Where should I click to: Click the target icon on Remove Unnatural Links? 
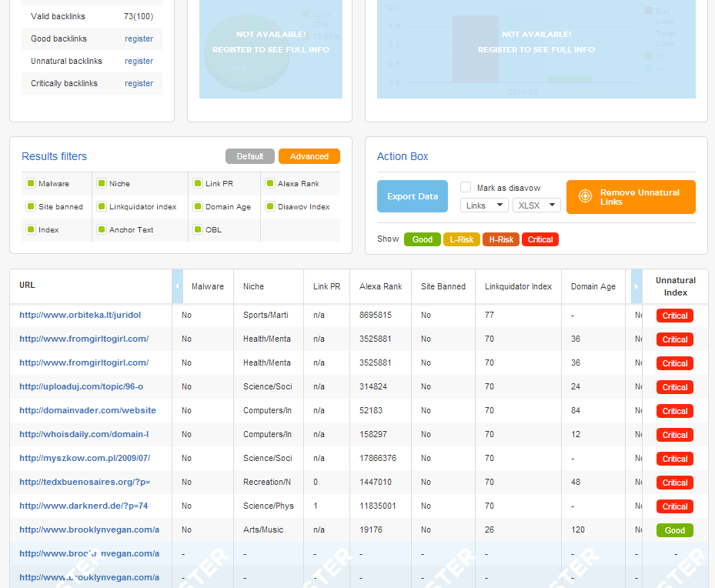point(585,196)
